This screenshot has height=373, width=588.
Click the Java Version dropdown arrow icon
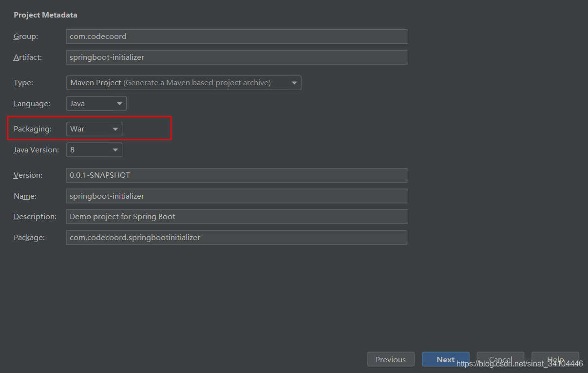point(115,149)
